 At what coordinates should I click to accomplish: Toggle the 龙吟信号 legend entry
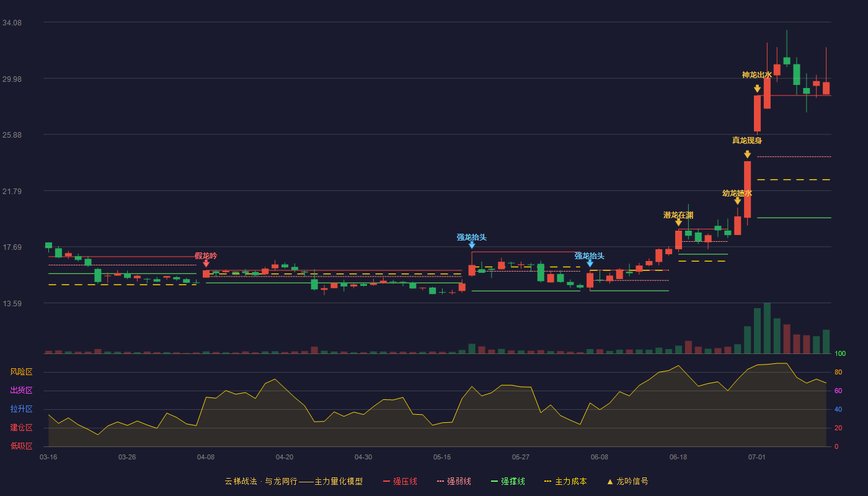(627, 481)
